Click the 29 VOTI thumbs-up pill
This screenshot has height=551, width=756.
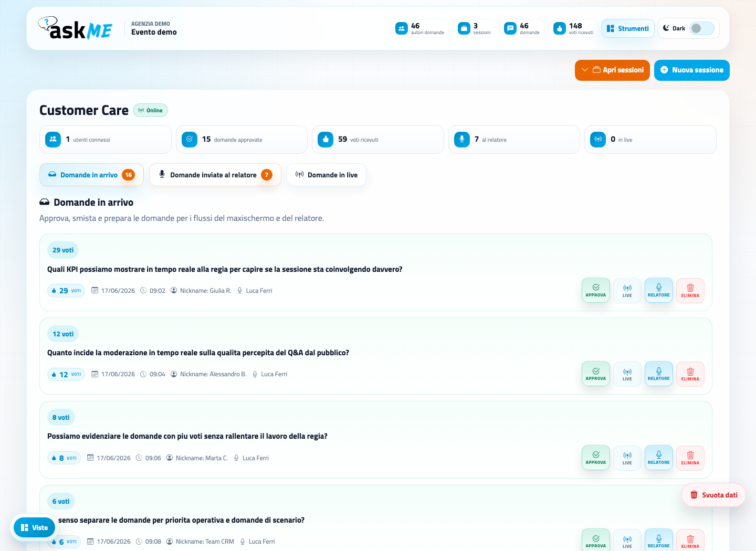click(66, 291)
